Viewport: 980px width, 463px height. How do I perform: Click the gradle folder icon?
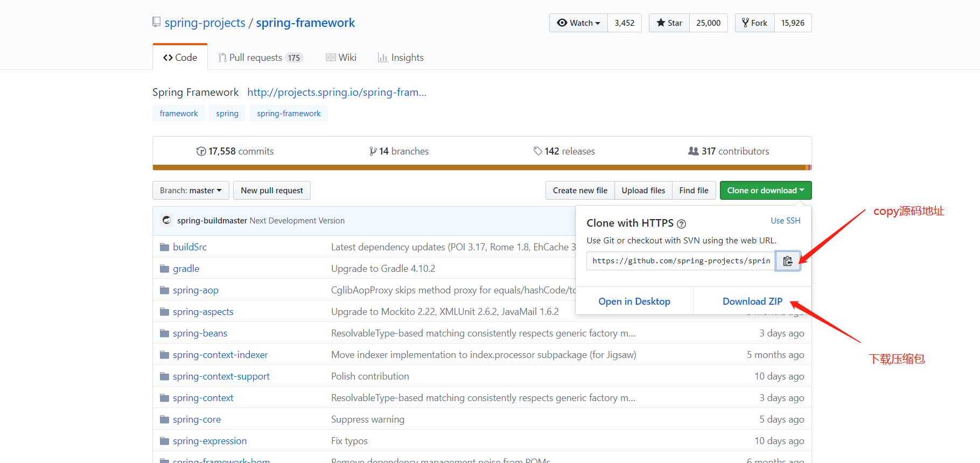(164, 269)
